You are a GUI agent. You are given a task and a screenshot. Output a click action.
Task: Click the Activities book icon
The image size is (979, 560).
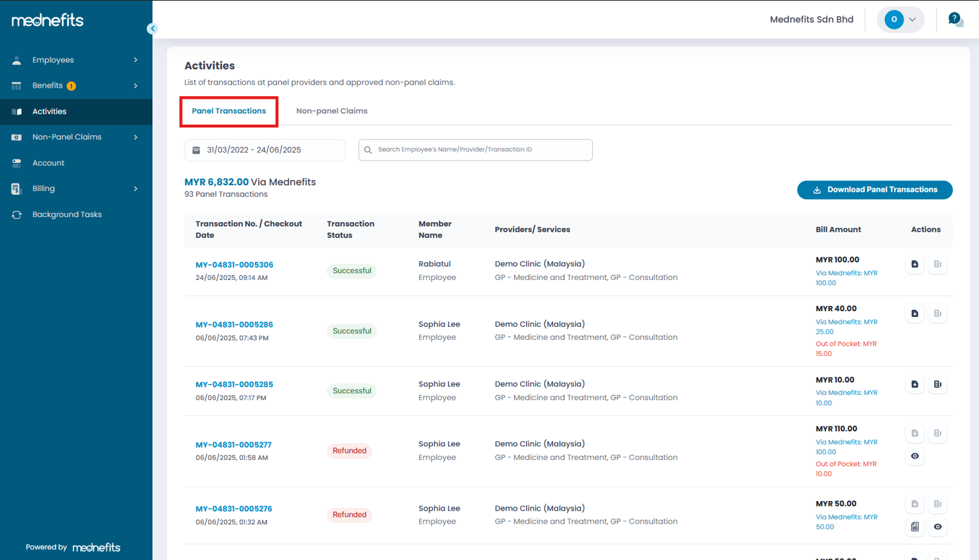pos(16,112)
